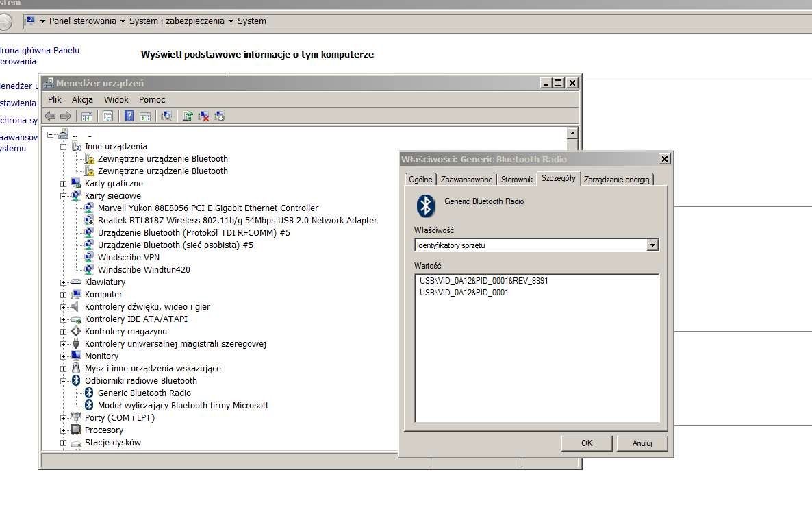Select Realtek RTL8187 Wireless Network Adapter
The height and width of the screenshot is (531, 812).
pyautogui.click(x=237, y=221)
